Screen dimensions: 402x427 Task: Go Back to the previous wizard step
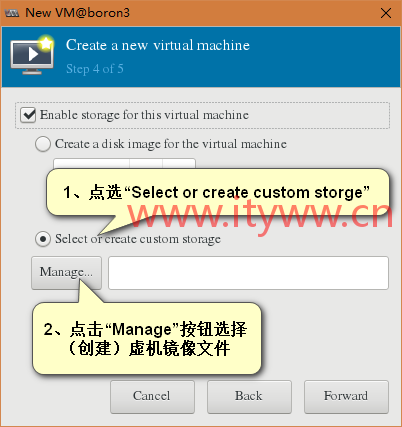pos(249,396)
